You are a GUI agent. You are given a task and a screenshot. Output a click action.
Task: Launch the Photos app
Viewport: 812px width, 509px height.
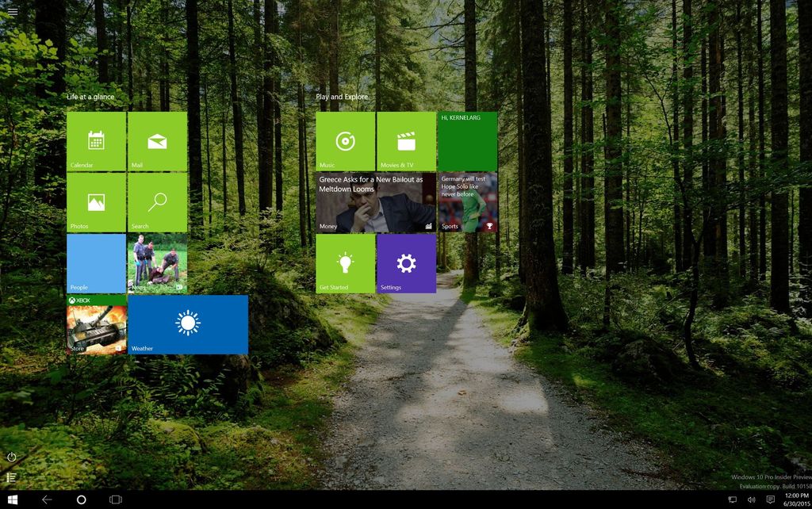click(x=96, y=201)
